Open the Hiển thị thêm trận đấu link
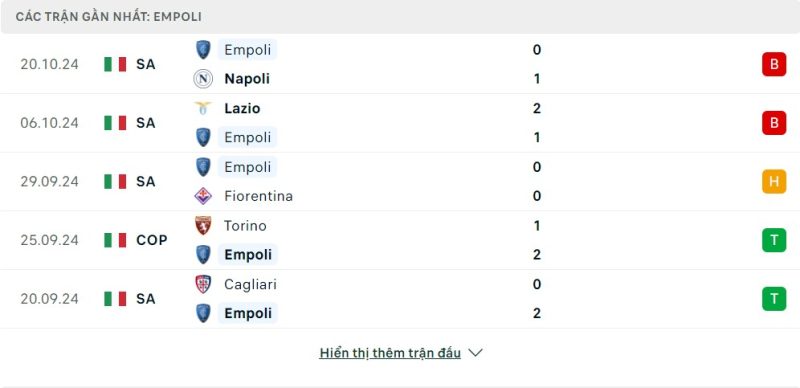The width and height of the screenshot is (800, 388). tap(390, 353)
